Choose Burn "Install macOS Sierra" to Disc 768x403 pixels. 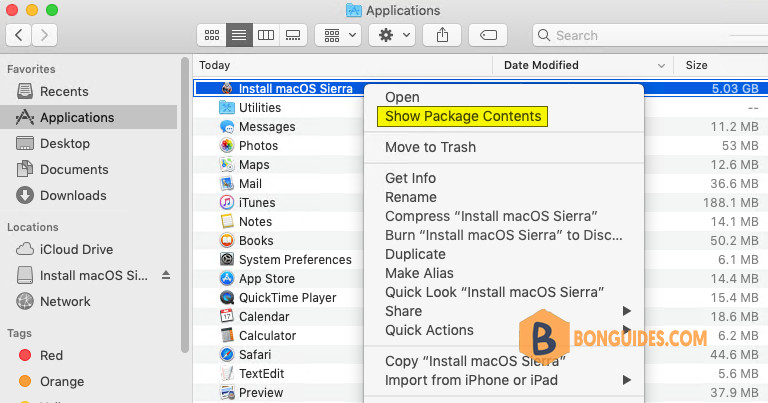click(504, 236)
